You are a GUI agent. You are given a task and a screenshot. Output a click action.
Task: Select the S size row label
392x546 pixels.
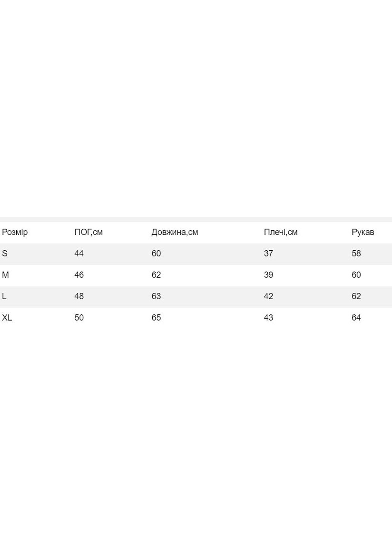pyautogui.click(x=5, y=253)
